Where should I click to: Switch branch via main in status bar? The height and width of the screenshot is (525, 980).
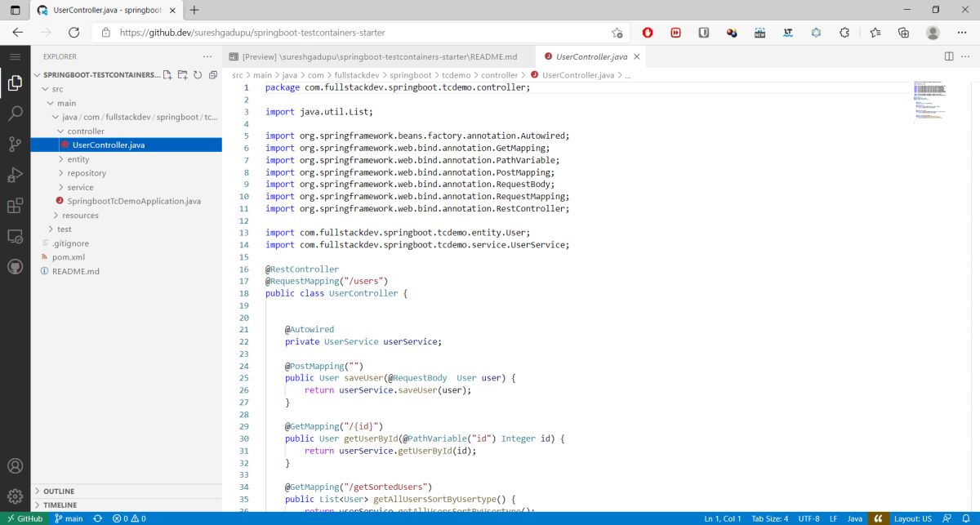pyautogui.click(x=69, y=518)
